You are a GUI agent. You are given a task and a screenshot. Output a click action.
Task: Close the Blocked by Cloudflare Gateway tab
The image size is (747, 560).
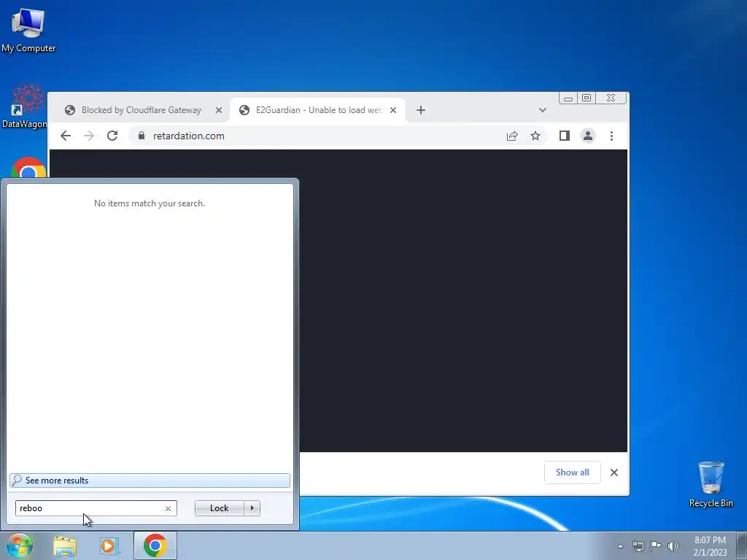(219, 110)
